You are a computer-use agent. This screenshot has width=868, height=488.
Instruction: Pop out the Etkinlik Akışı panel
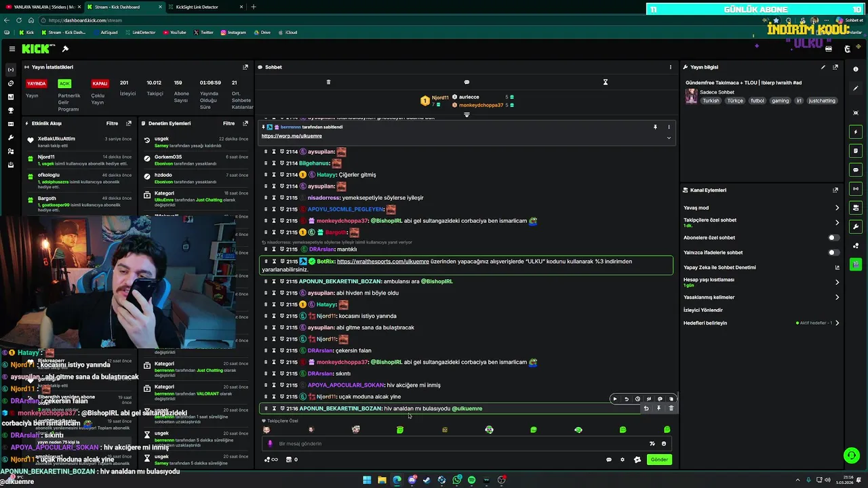point(129,123)
